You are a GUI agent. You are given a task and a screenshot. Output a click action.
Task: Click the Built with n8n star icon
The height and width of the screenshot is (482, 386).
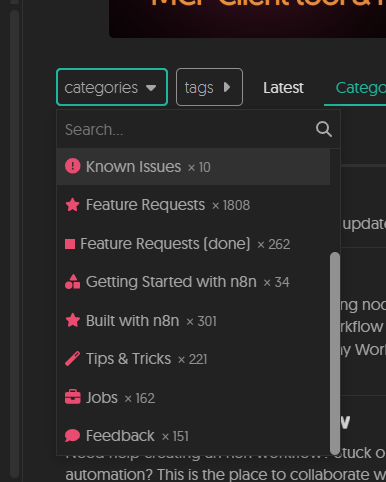click(72, 320)
